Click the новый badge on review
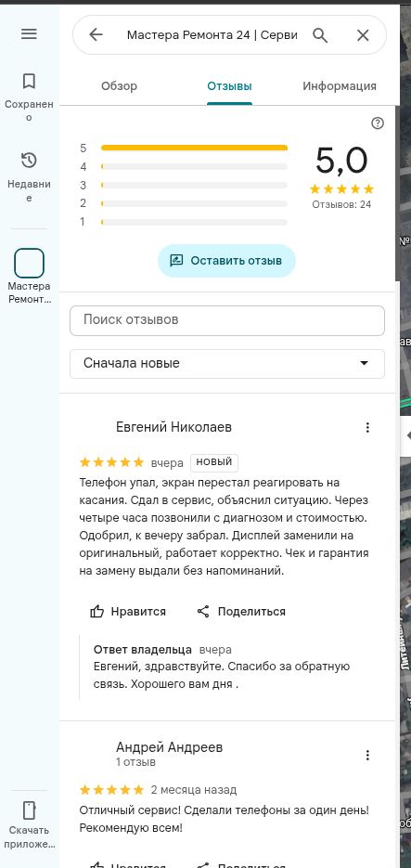This screenshot has height=868, width=411. click(214, 462)
